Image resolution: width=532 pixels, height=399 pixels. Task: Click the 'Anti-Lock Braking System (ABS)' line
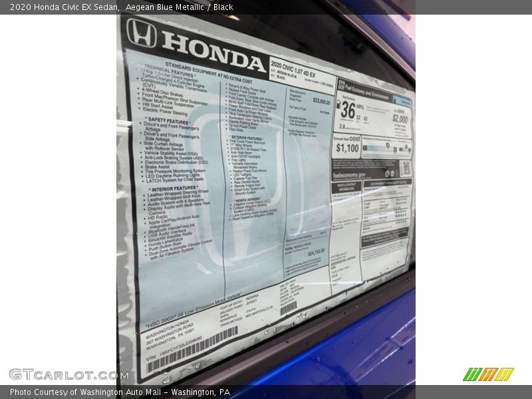click(x=174, y=158)
